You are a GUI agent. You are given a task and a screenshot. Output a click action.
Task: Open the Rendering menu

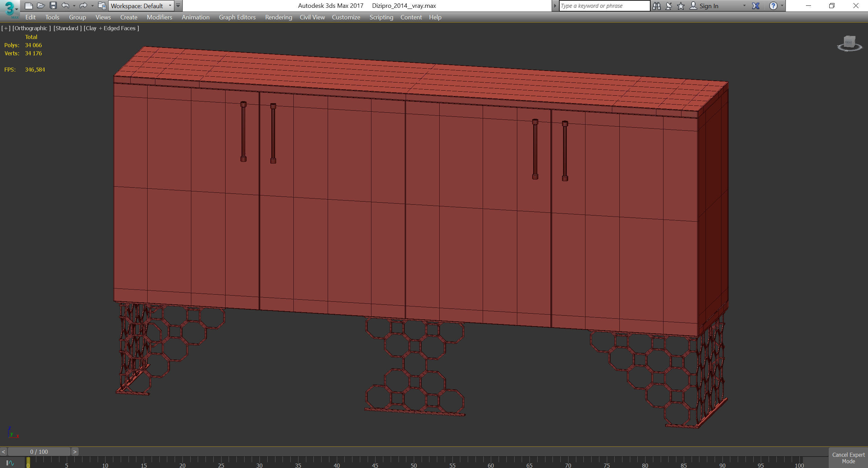pos(278,17)
